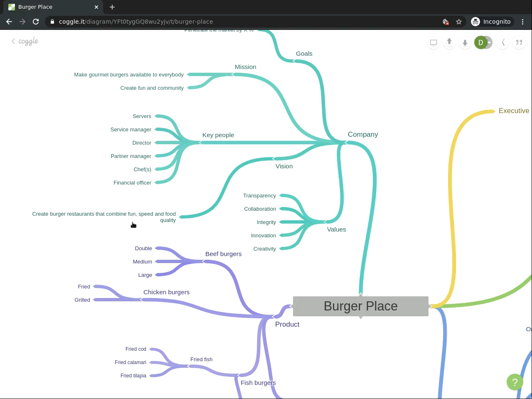Select the Company branch label
The image size is (532, 399).
(363, 135)
